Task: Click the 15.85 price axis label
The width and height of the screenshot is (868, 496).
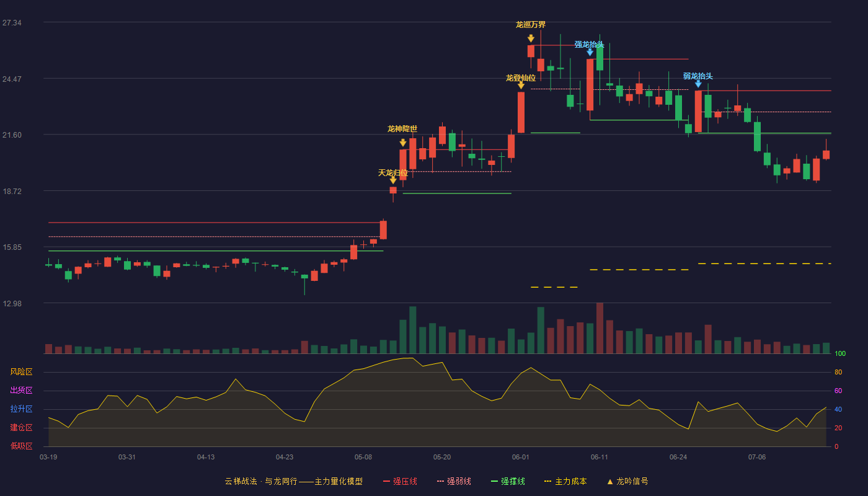Action: [12, 247]
